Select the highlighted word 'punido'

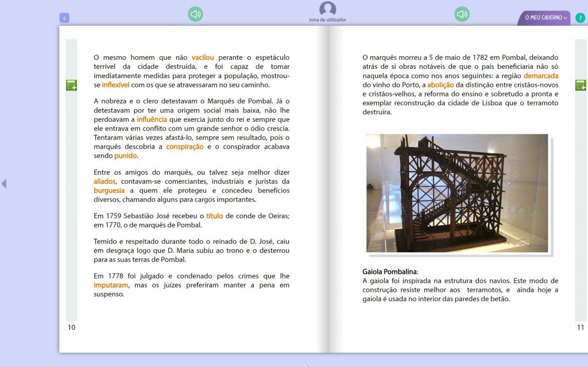pyautogui.click(x=126, y=156)
